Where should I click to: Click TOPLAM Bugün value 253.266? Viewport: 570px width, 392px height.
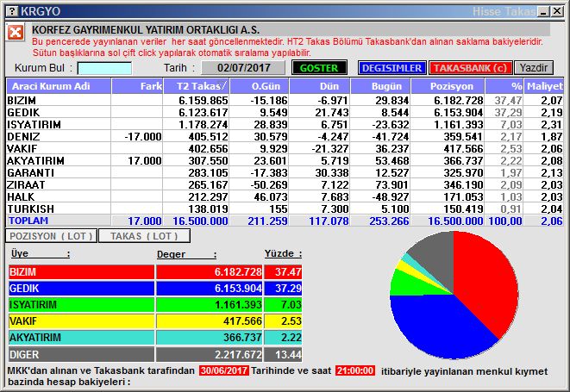[389, 221]
